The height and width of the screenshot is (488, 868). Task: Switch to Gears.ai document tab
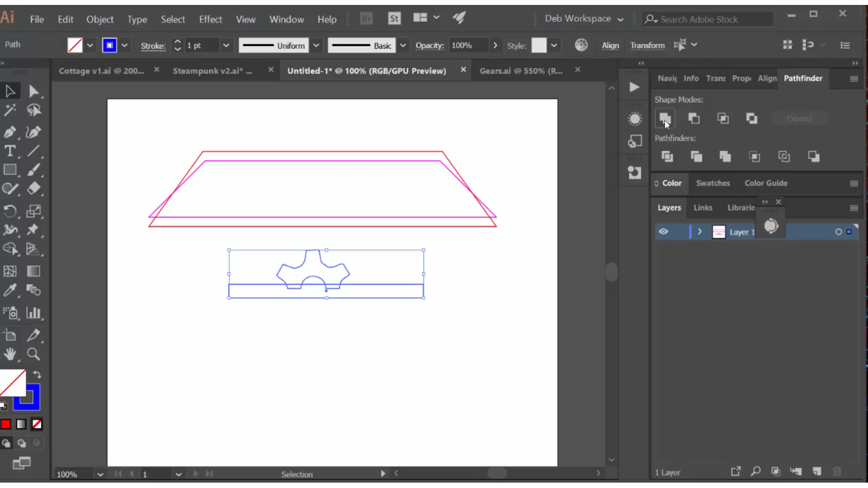(x=521, y=71)
